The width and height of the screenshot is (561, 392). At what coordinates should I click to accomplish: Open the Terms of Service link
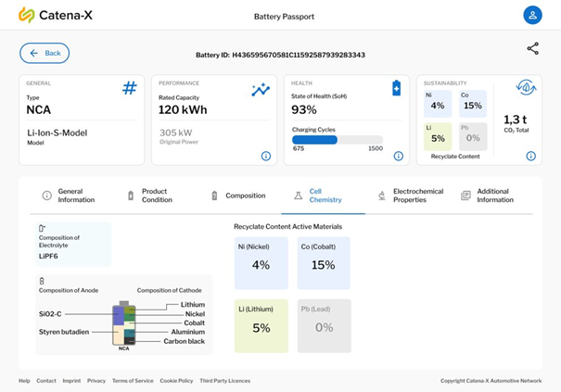(133, 381)
